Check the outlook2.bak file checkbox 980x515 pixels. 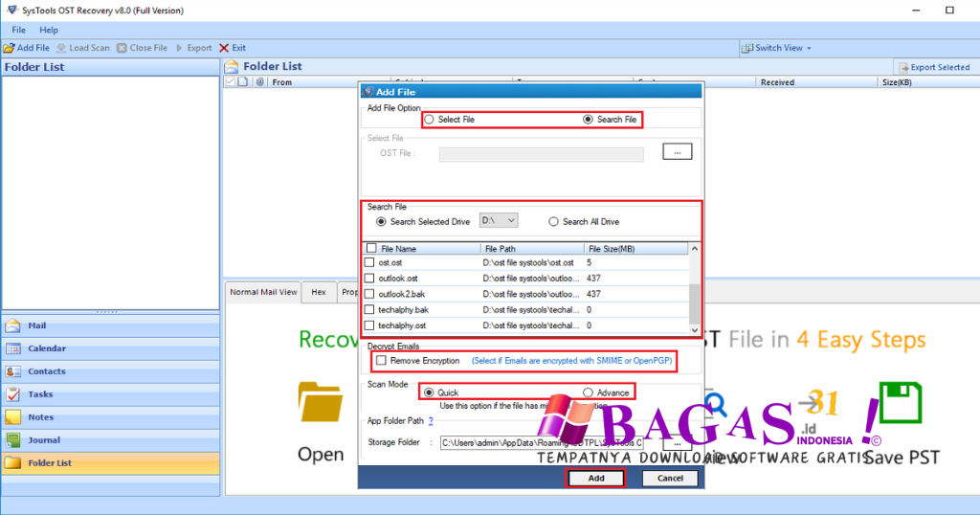[x=369, y=294]
